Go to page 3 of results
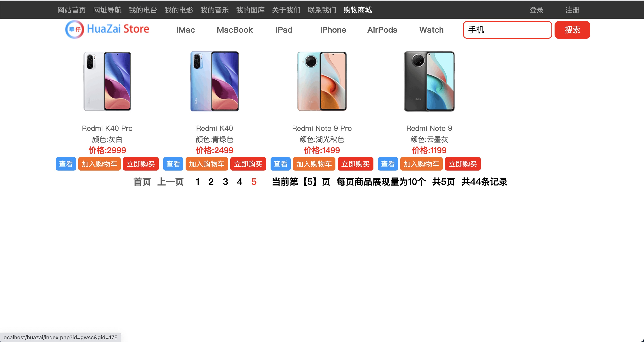Image resolution: width=644 pixels, height=342 pixels. click(x=225, y=182)
